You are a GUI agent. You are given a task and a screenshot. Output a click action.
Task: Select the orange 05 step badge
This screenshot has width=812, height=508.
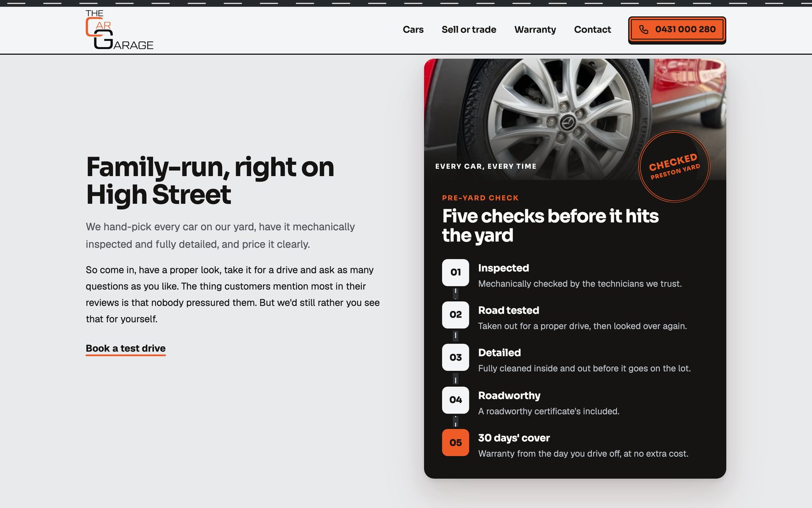(x=455, y=442)
